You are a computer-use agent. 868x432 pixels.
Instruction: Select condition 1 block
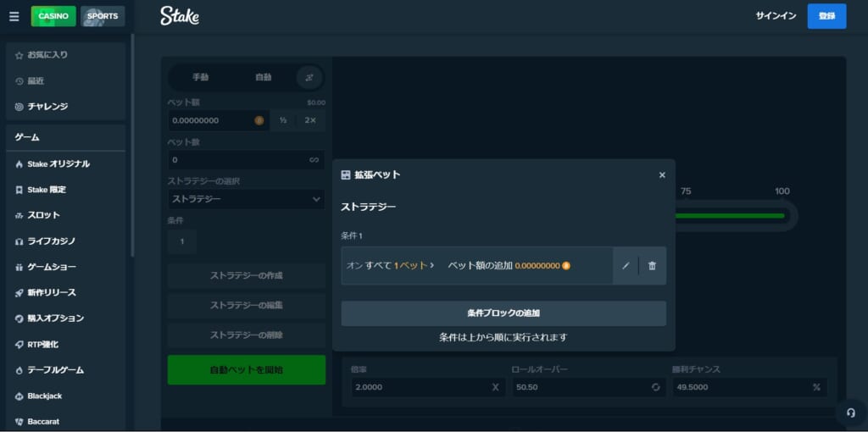coord(181,241)
